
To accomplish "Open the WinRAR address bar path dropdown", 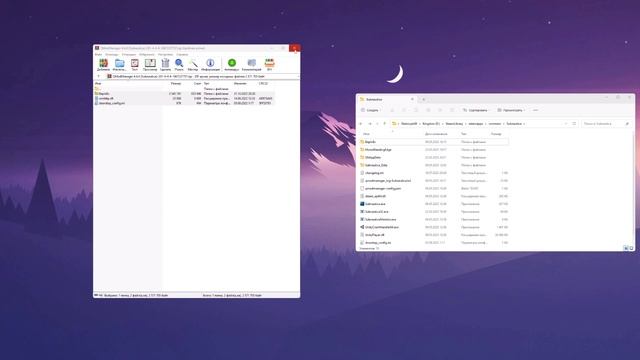I will pyautogui.click(x=297, y=76).
